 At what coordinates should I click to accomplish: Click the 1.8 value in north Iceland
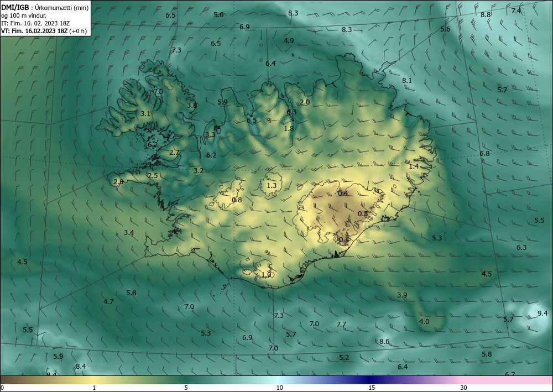coord(289,128)
